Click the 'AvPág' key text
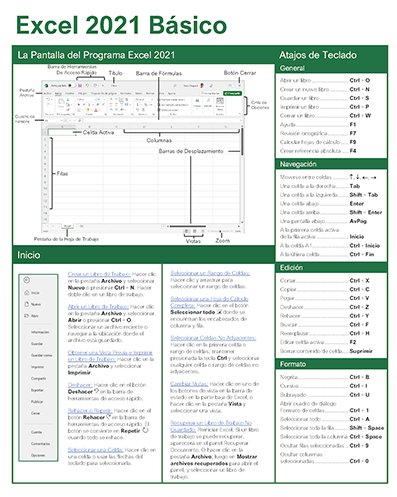 pyautogui.click(x=358, y=221)
